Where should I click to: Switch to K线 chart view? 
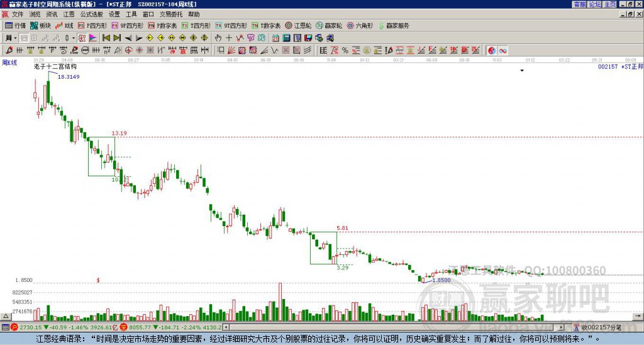[x=65, y=25]
